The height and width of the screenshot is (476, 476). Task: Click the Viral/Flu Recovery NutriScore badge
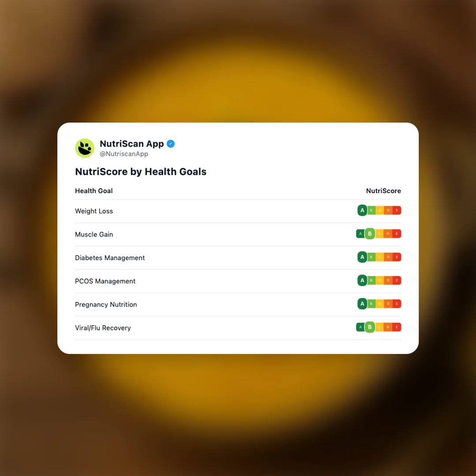point(379,327)
